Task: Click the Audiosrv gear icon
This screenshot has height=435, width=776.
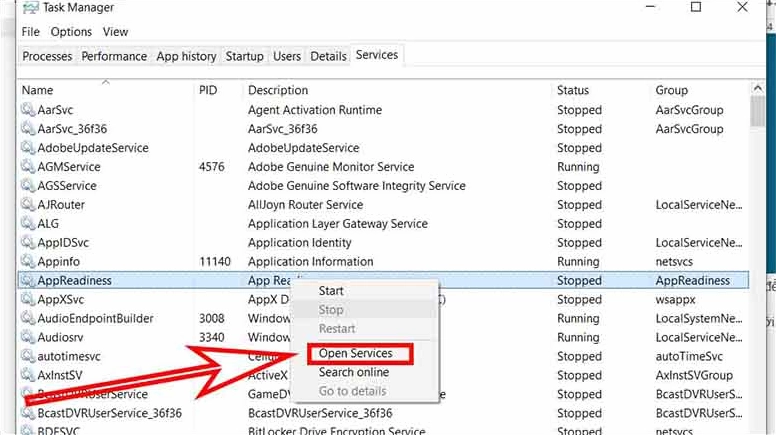Action: point(28,337)
